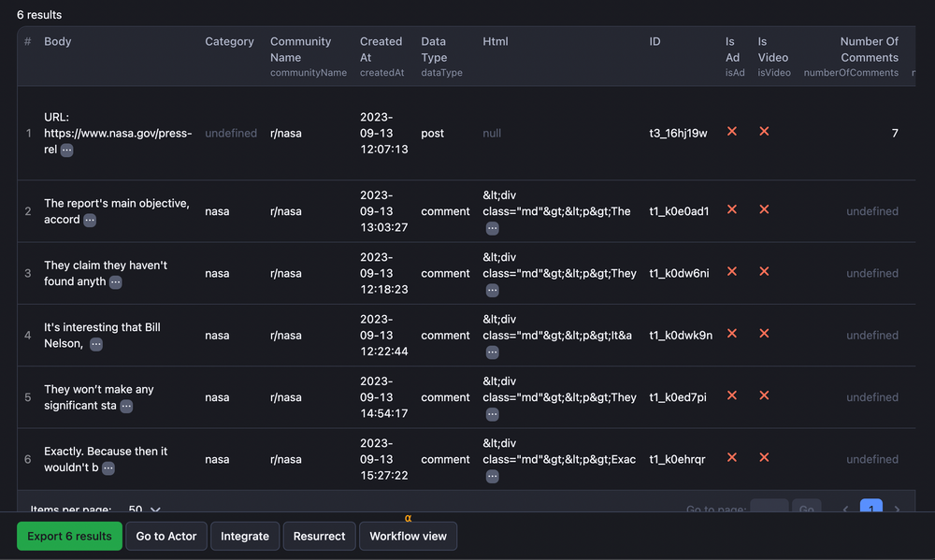Expand the body ellipsis in row 2
935x560 pixels.
point(90,220)
